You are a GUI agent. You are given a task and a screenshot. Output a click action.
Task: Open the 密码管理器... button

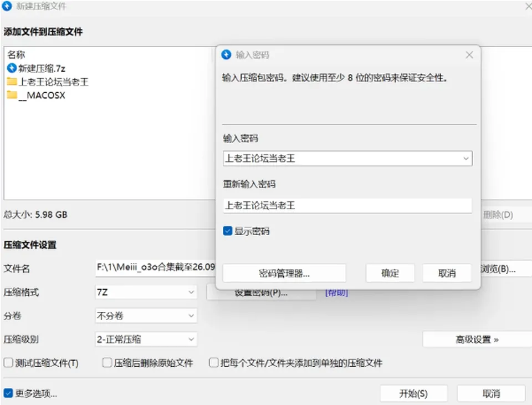point(284,273)
